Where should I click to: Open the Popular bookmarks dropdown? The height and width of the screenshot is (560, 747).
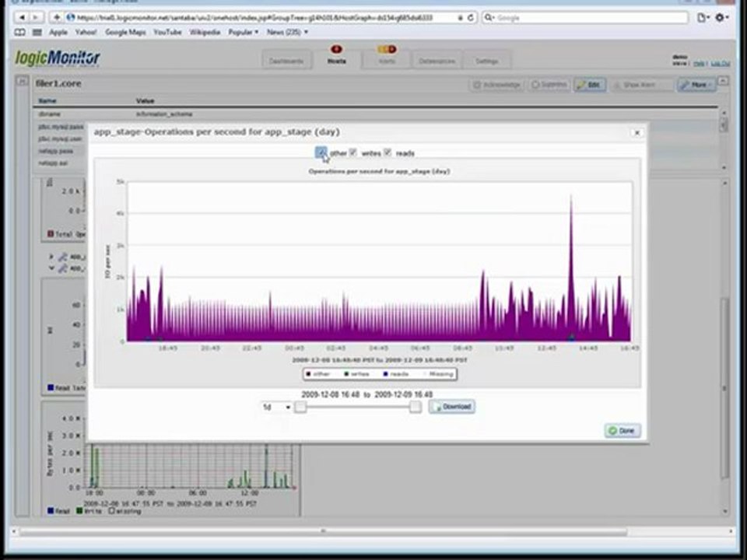coord(244,33)
